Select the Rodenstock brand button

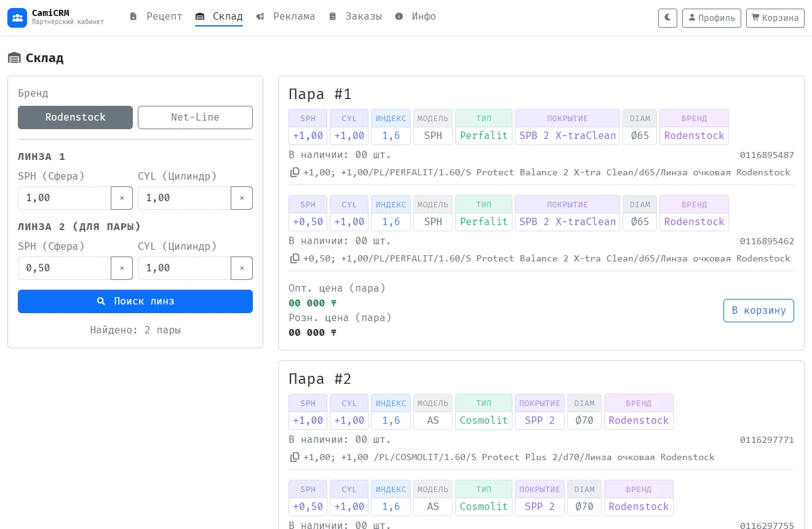75,117
